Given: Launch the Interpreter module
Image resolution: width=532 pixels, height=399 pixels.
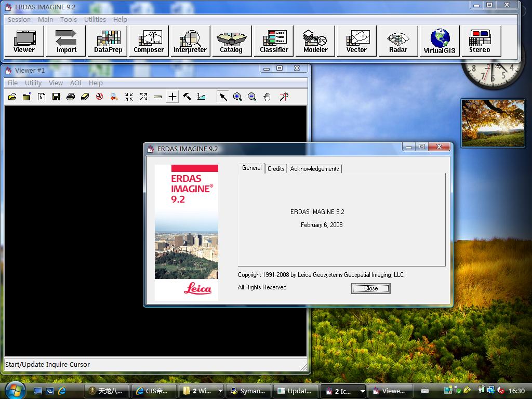Looking at the screenshot, I should (x=190, y=41).
